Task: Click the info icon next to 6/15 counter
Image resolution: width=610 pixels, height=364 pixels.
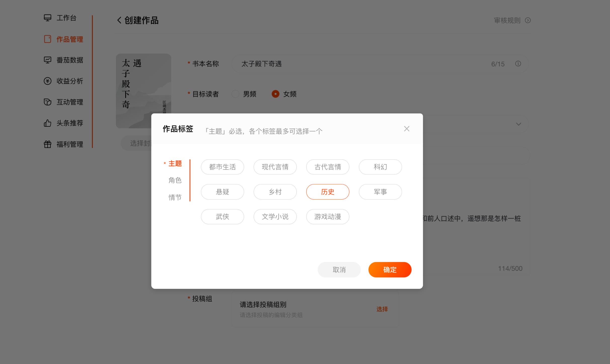Action: tap(518, 64)
